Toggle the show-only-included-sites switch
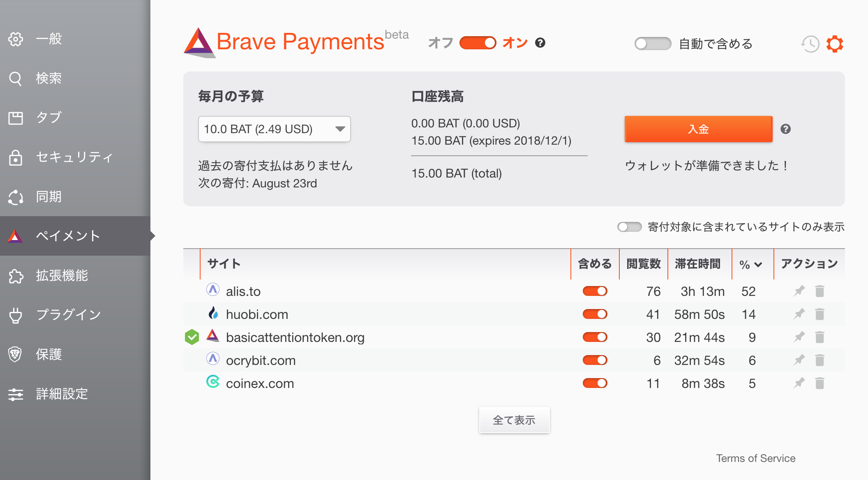The height and width of the screenshot is (480, 868). pyautogui.click(x=629, y=227)
